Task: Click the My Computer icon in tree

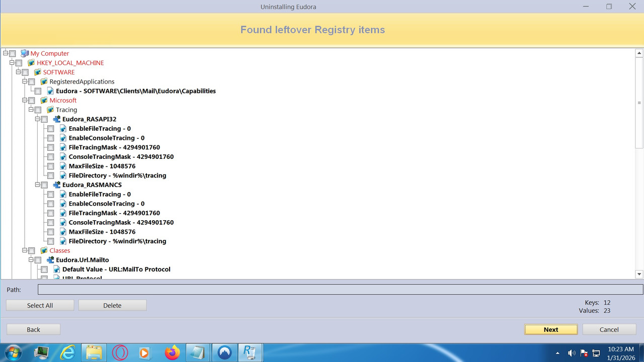Action: pyautogui.click(x=25, y=53)
